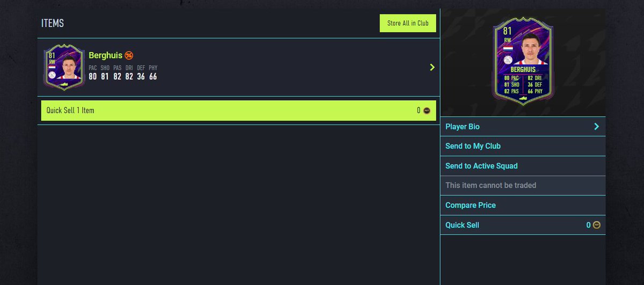Click PHY value 66 in item row
Screen dimensions: 644x285
153,76
